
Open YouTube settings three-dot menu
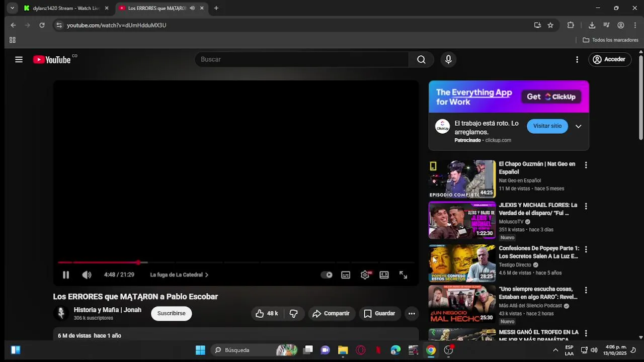pyautogui.click(x=577, y=59)
